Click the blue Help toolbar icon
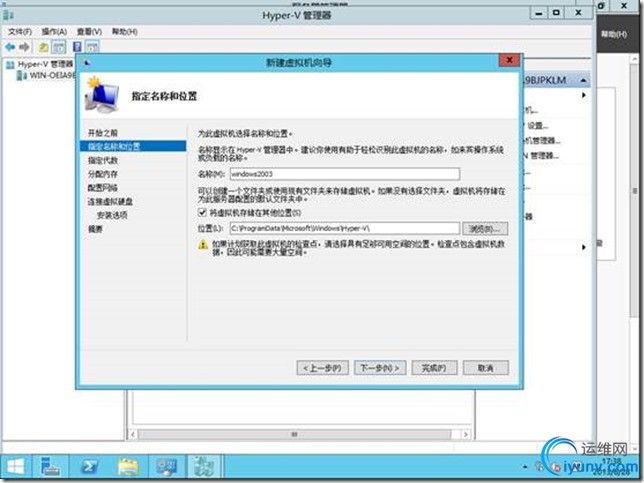Screen dimensions: 644x483 click(77, 47)
